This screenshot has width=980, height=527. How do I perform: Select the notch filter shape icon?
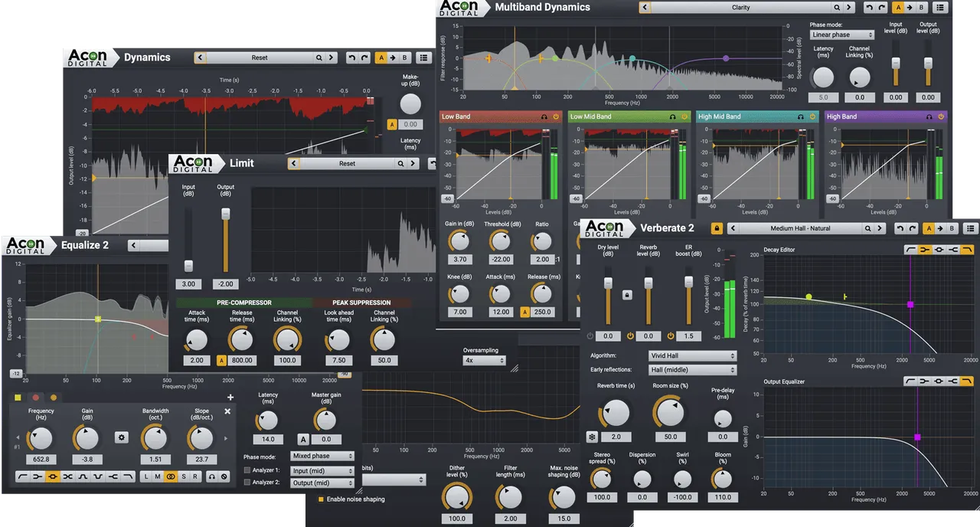pos(97,476)
